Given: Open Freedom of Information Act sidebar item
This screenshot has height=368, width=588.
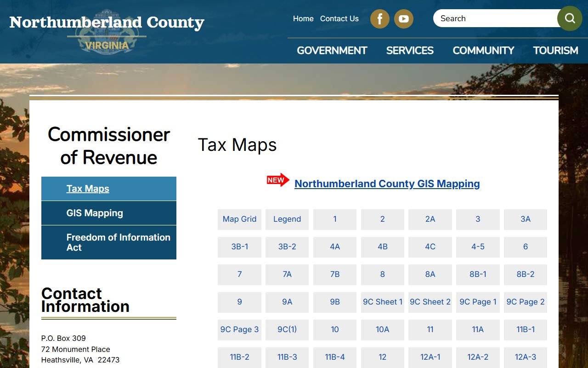Looking at the screenshot, I should coord(109,242).
